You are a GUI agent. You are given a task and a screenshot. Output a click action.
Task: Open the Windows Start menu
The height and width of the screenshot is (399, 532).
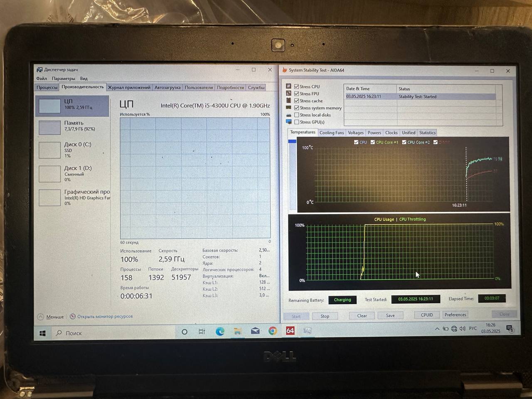(x=42, y=333)
